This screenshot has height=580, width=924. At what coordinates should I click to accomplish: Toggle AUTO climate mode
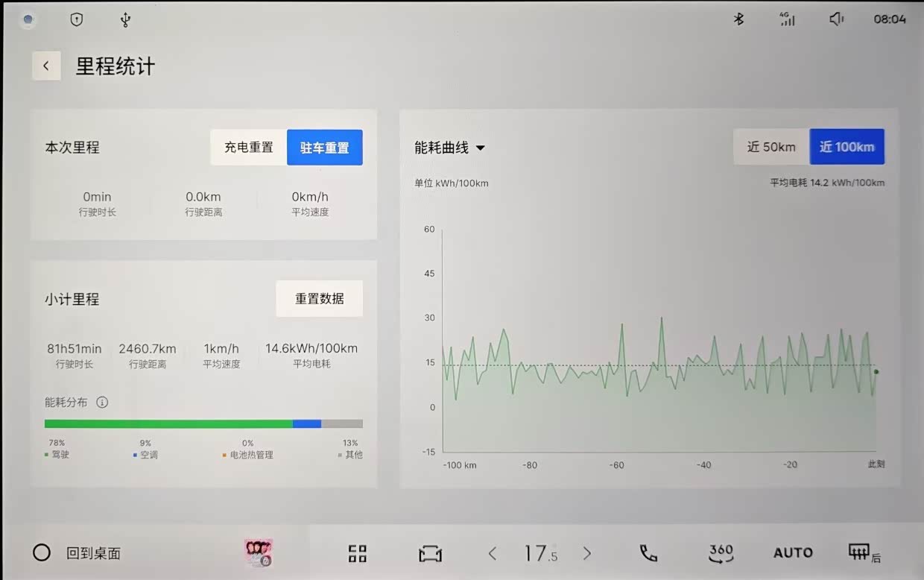click(x=793, y=553)
